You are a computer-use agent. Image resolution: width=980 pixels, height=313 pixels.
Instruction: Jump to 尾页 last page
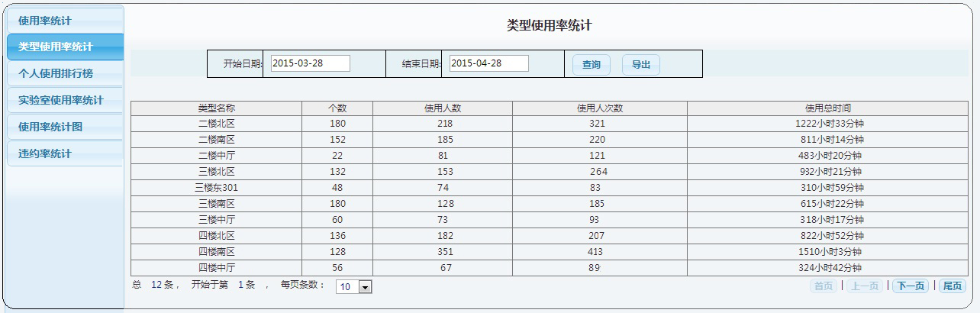(x=952, y=286)
